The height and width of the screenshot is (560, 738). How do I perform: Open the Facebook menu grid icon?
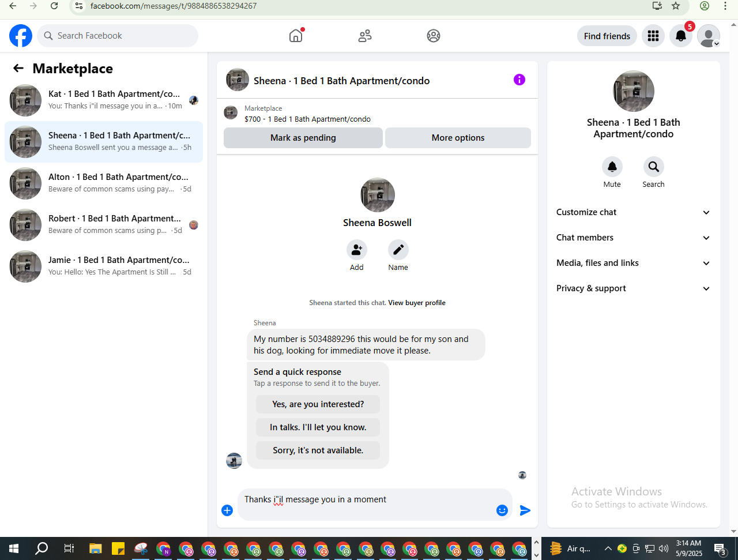coord(653,36)
